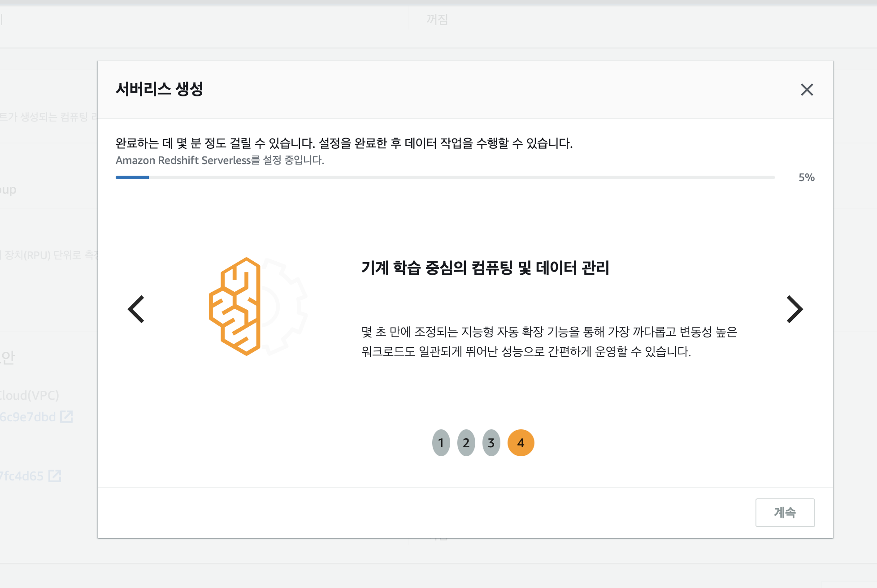This screenshot has width=877, height=588.
Task: Click the 서버리스 생성 dialog title
Action: pos(159,89)
